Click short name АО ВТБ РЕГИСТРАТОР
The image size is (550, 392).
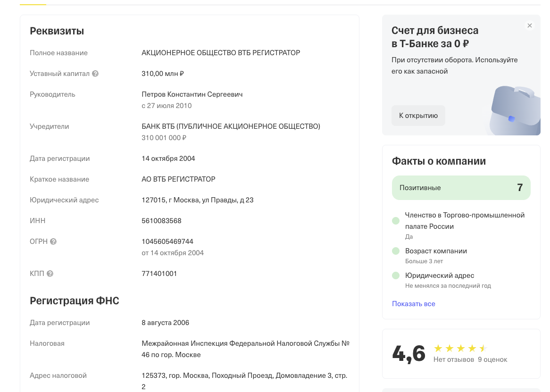point(179,179)
